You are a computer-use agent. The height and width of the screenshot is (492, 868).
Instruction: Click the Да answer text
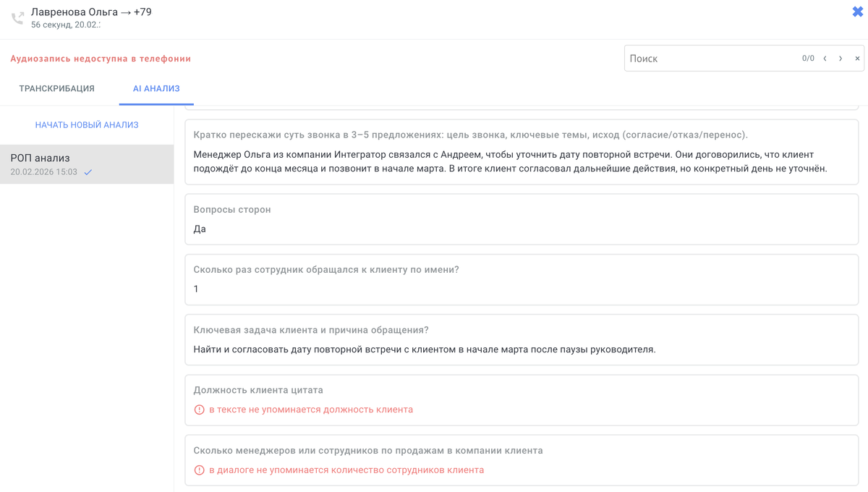pos(197,229)
